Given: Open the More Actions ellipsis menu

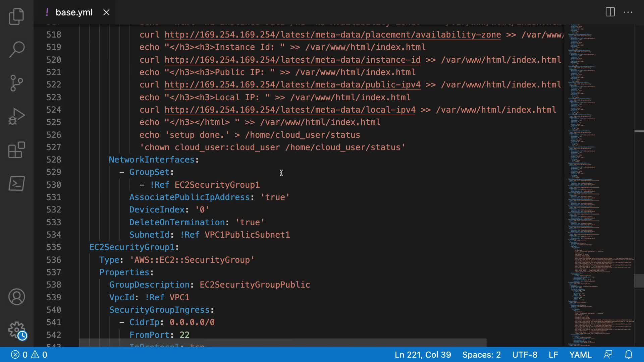Looking at the screenshot, I should pyautogui.click(x=628, y=12).
